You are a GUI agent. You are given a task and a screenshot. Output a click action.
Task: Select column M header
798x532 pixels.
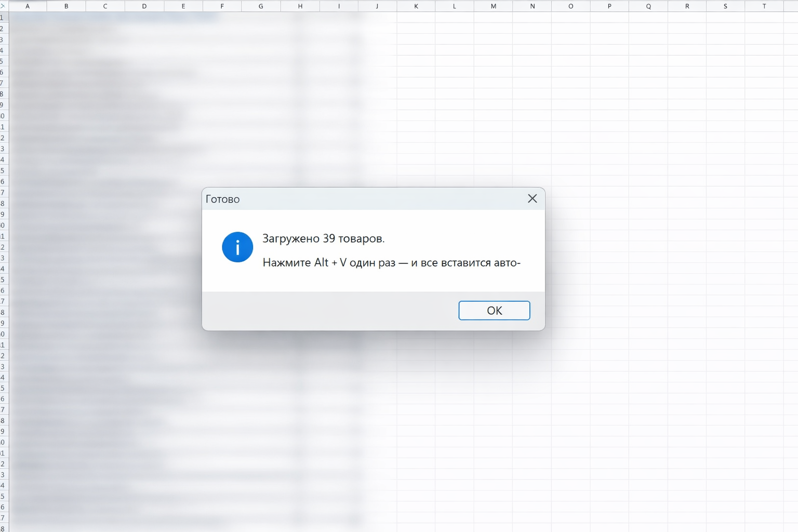(x=493, y=6)
